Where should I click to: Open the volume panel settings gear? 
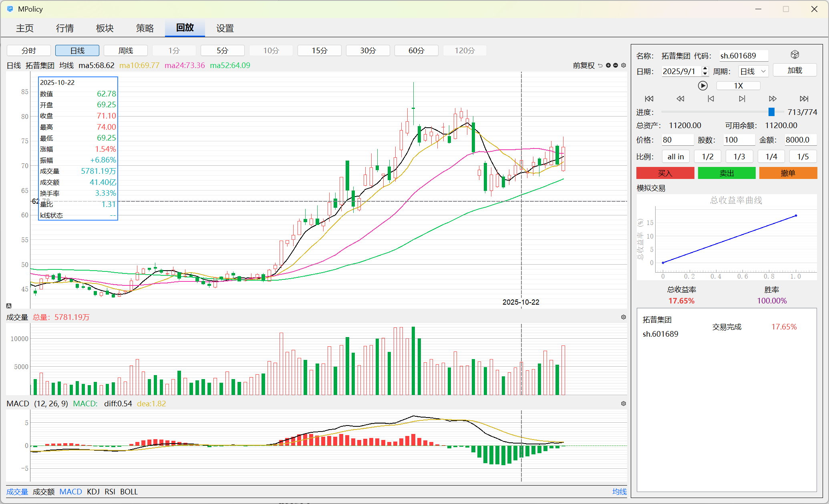[x=623, y=317]
